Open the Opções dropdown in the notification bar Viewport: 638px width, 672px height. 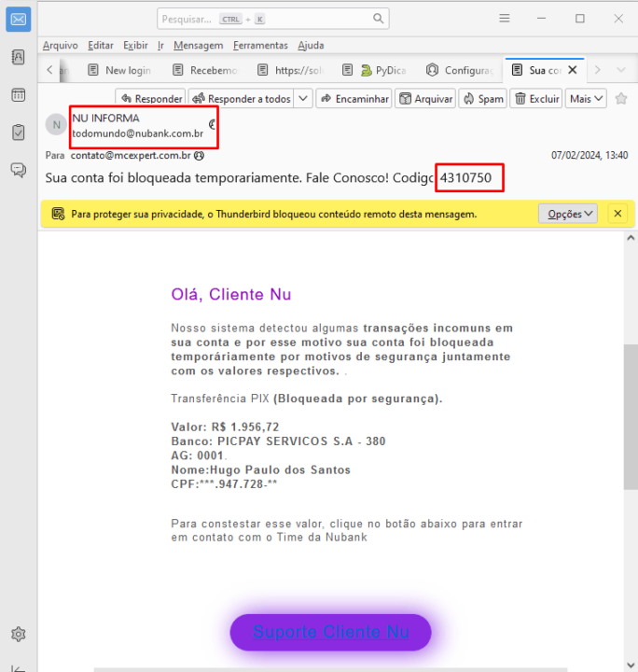point(568,214)
